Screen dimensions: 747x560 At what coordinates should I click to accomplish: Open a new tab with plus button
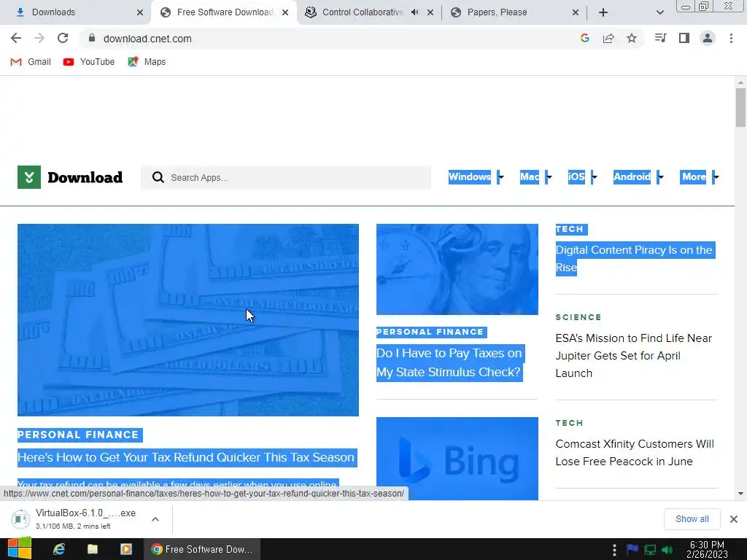(x=603, y=12)
